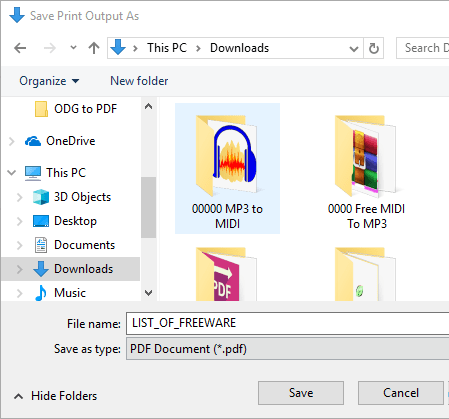Expand the OneDrive tree node
449x419 pixels.
click(x=12, y=141)
